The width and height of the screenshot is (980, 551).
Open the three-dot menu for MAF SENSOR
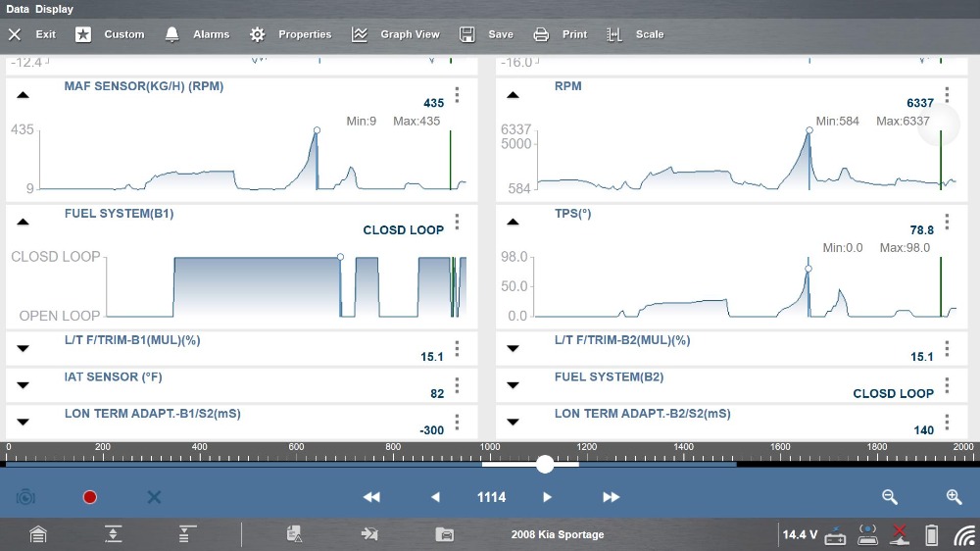click(457, 96)
